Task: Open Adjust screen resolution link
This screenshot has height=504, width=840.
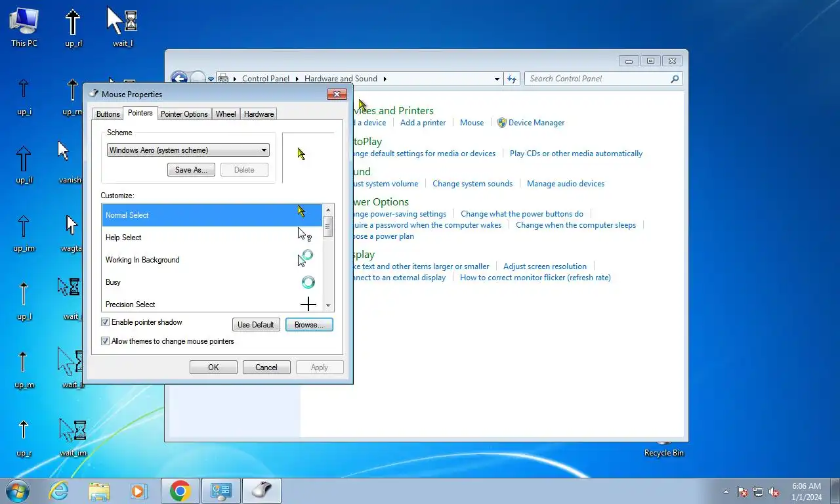Action: coord(545,266)
